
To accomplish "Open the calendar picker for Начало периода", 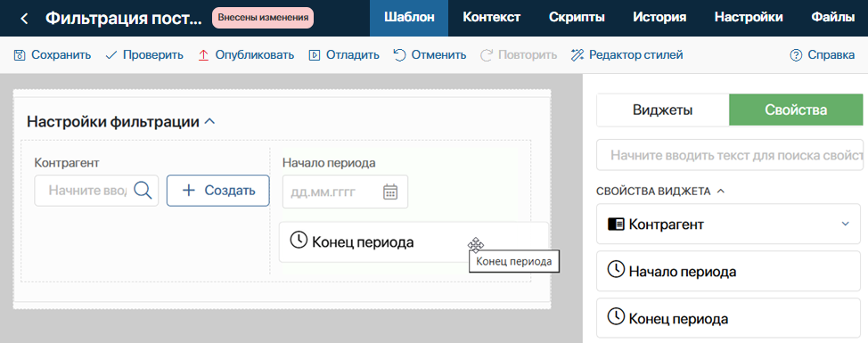I will [x=390, y=192].
